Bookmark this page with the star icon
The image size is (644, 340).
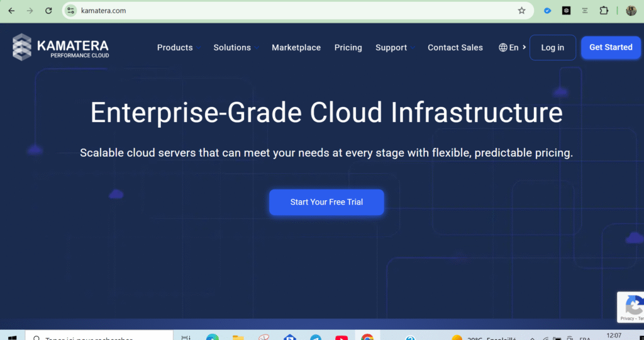pyautogui.click(x=521, y=11)
